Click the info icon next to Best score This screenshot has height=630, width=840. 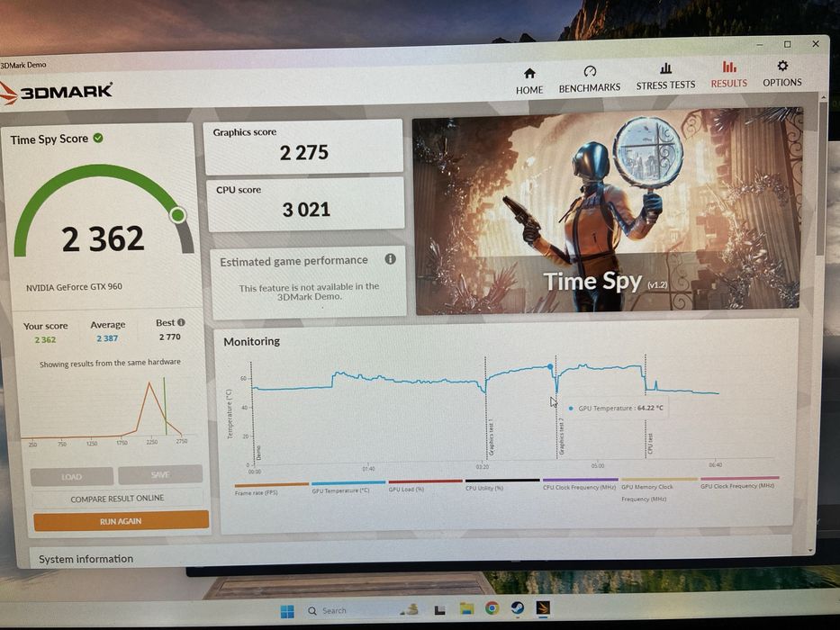pyautogui.click(x=181, y=322)
